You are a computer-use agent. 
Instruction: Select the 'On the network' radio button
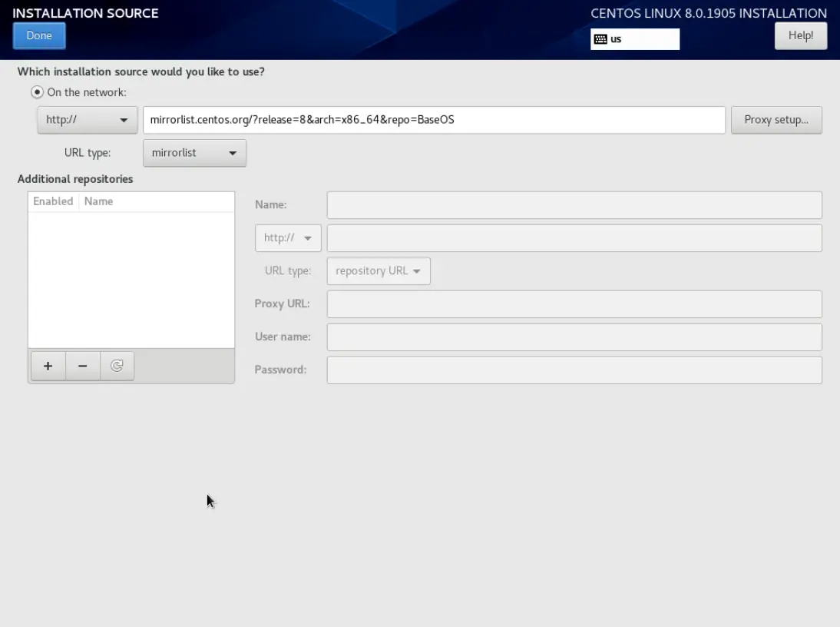coord(37,92)
